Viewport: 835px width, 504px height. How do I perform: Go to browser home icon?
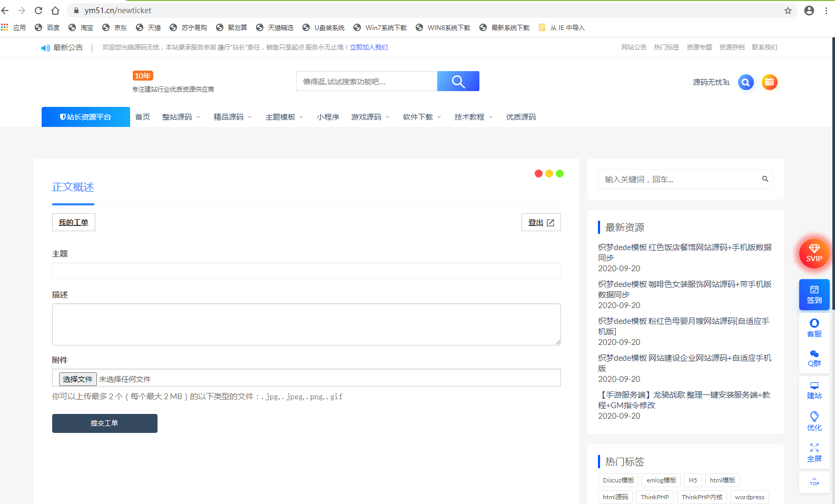coord(55,11)
